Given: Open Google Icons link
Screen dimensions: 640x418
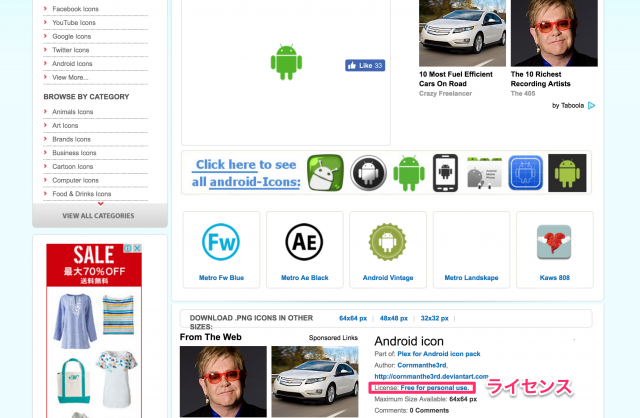Looking at the screenshot, I should [x=71, y=36].
